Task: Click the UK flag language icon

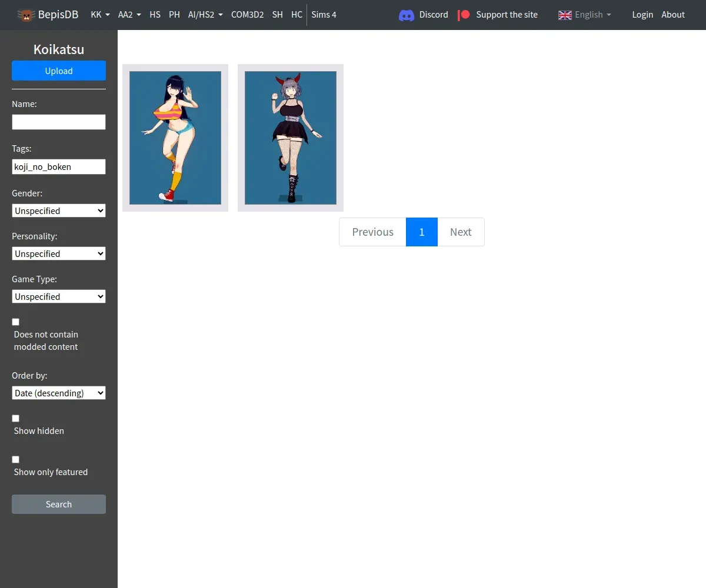Action: 565,15
